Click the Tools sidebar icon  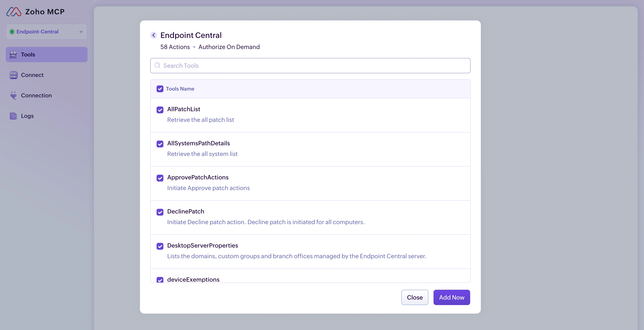pos(13,55)
